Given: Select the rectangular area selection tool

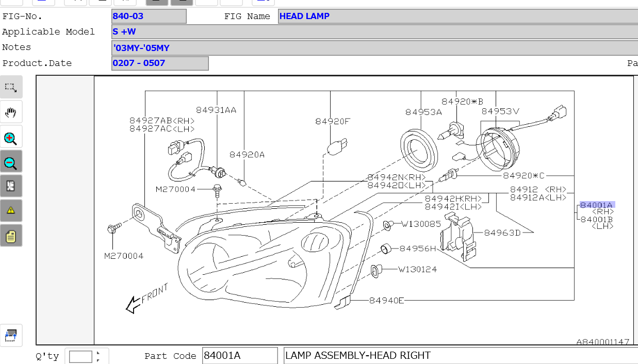Looking at the screenshot, I should point(11,87).
